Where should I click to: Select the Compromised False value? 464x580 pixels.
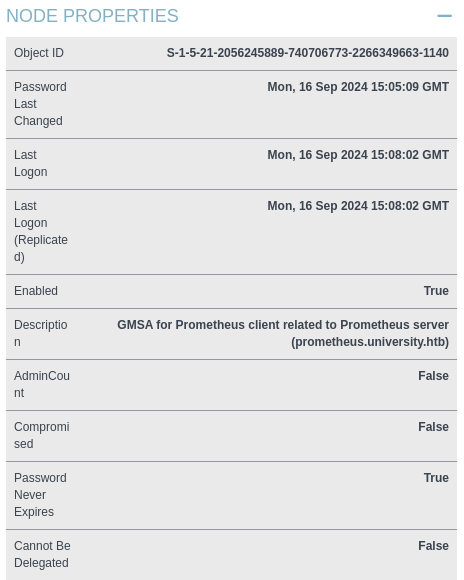tap(434, 427)
